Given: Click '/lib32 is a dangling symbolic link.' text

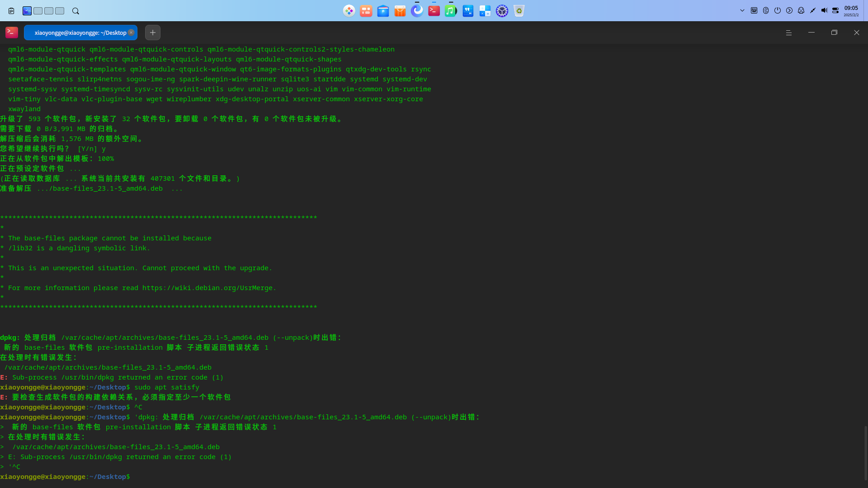Looking at the screenshot, I should (x=79, y=248).
